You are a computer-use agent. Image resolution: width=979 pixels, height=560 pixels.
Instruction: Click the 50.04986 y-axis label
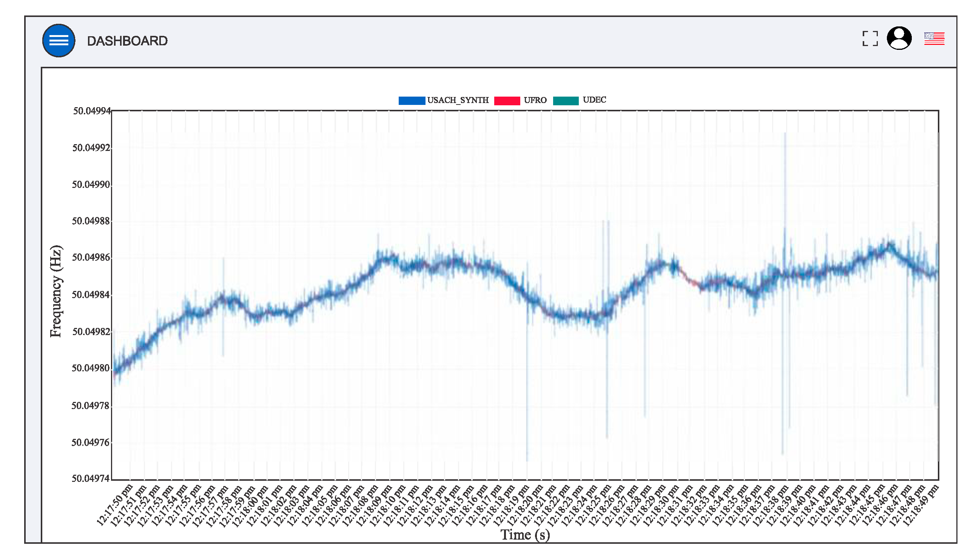coord(91,257)
